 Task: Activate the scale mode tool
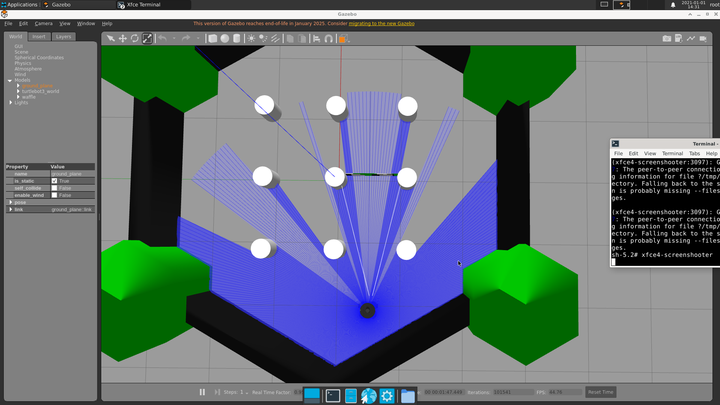coord(147,39)
